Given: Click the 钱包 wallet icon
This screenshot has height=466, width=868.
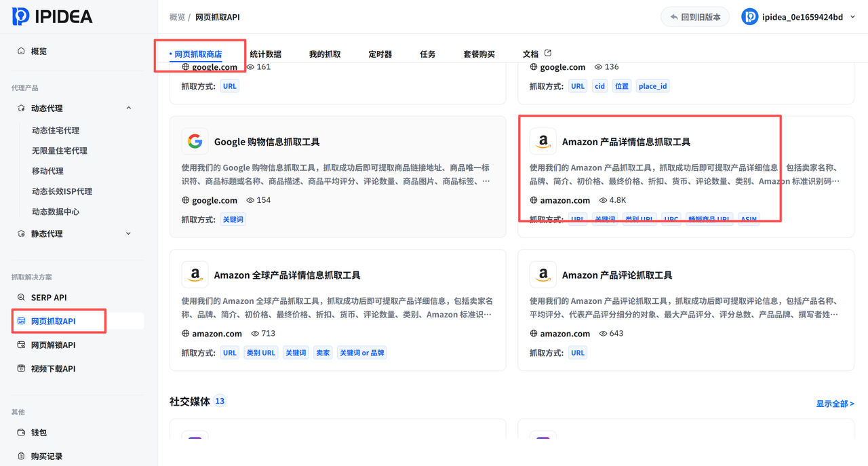Looking at the screenshot, I should click(21, 432).
